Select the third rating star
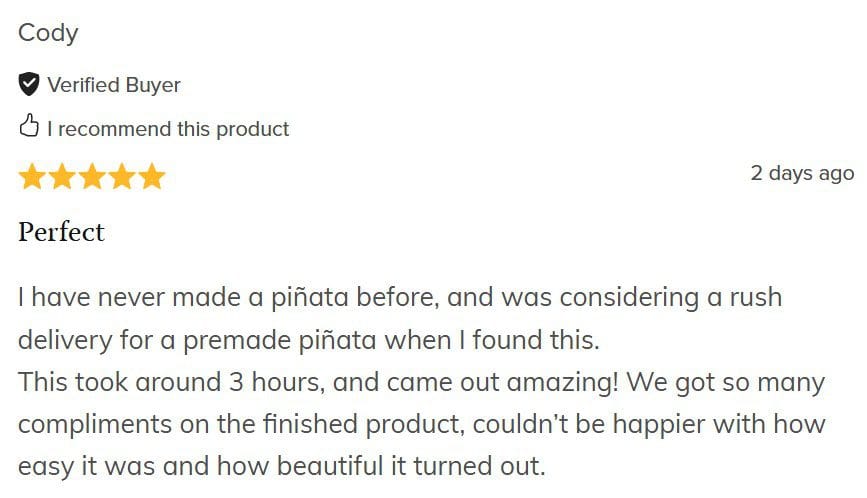This screenshot has width=867, height=498. click(92, 177)
